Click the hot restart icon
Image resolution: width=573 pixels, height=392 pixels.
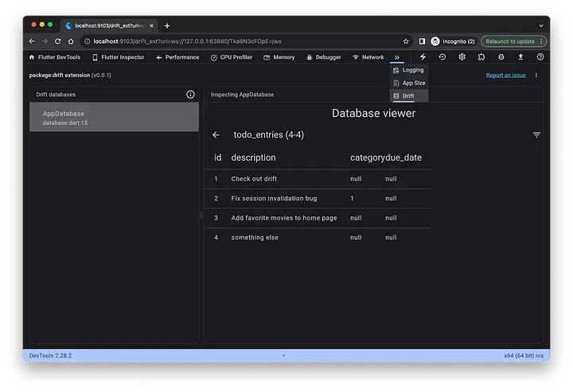click(442, 57)
